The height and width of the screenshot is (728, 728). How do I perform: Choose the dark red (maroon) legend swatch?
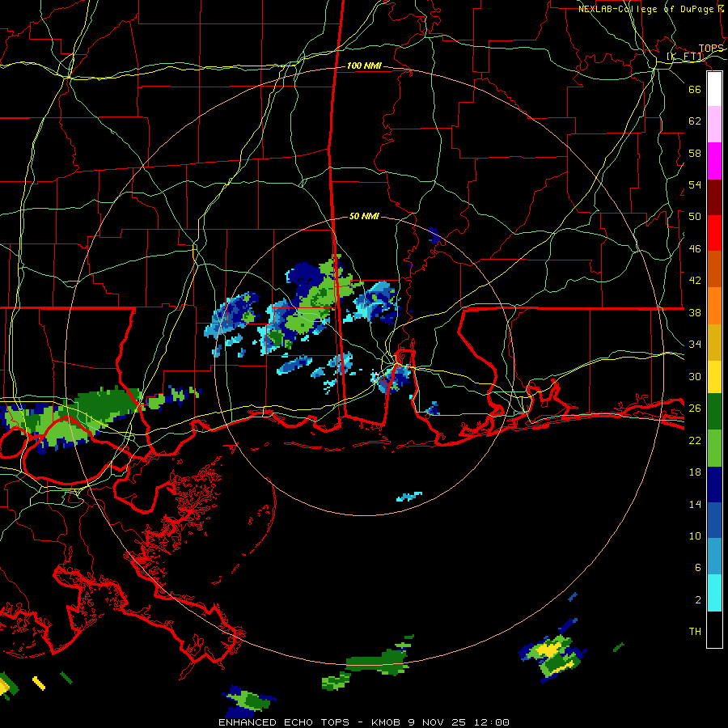tap(714, 197)
